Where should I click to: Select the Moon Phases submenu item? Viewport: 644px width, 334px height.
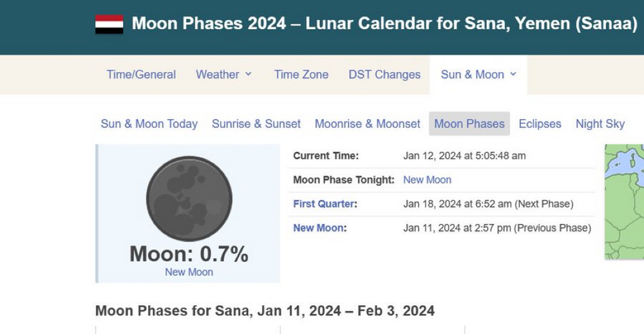pos(469,124)
